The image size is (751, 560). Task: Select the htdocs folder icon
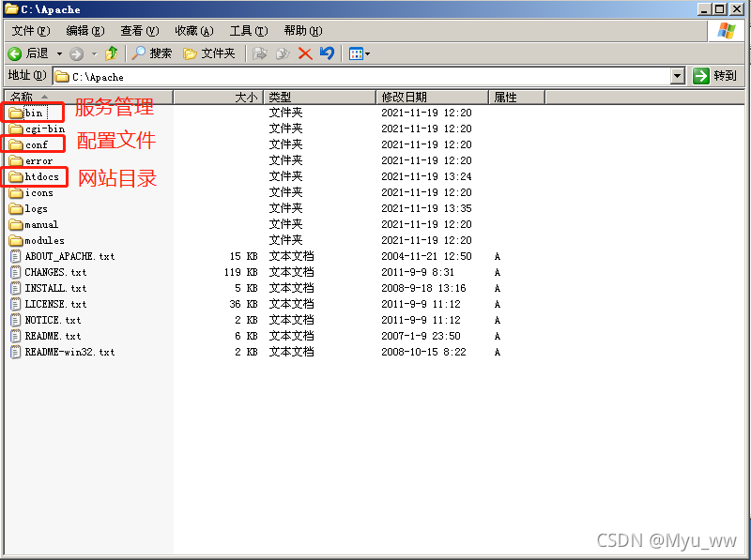click(x=16, y=176)
